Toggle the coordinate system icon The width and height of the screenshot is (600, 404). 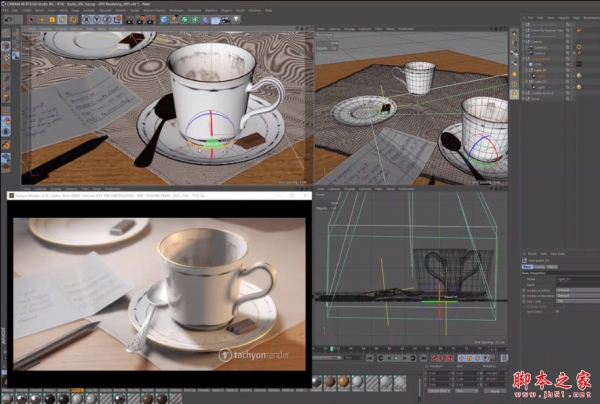(118, 19)
